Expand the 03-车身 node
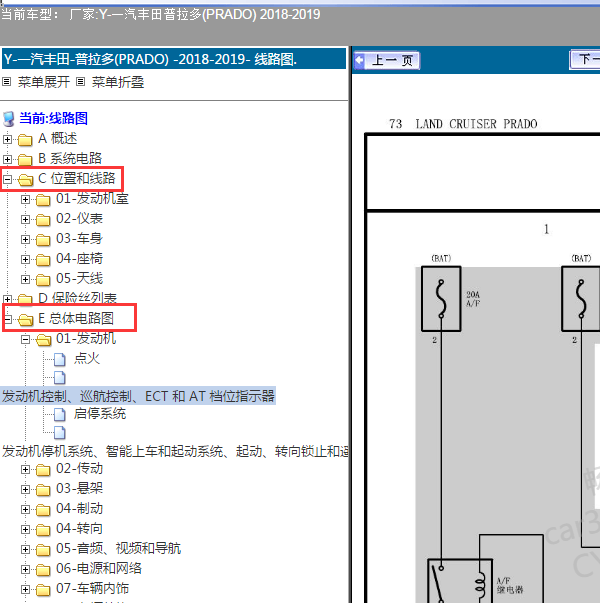 tap(25, 239)
